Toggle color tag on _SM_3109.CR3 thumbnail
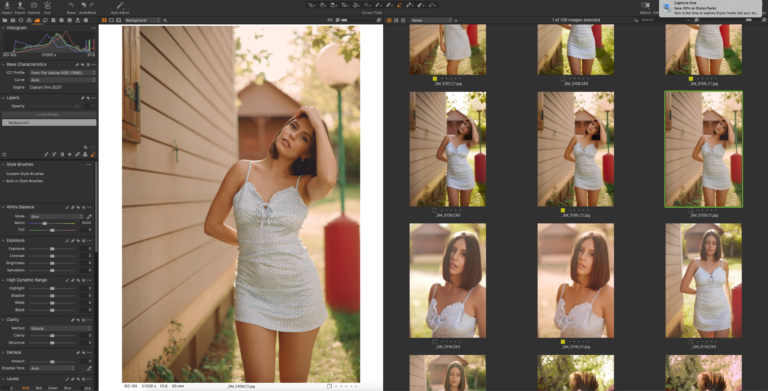 click(435, 211)
